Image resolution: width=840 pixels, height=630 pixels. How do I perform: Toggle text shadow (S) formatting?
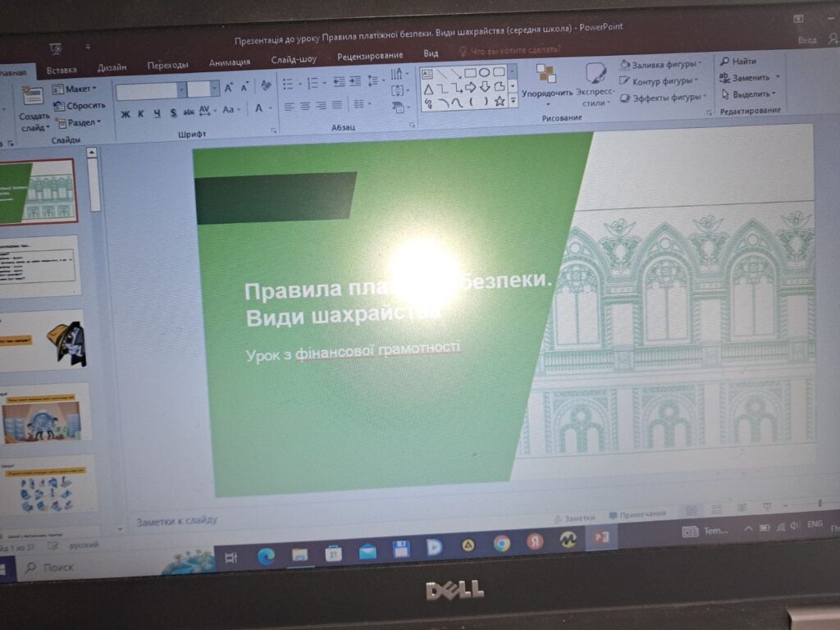(173, 113)
